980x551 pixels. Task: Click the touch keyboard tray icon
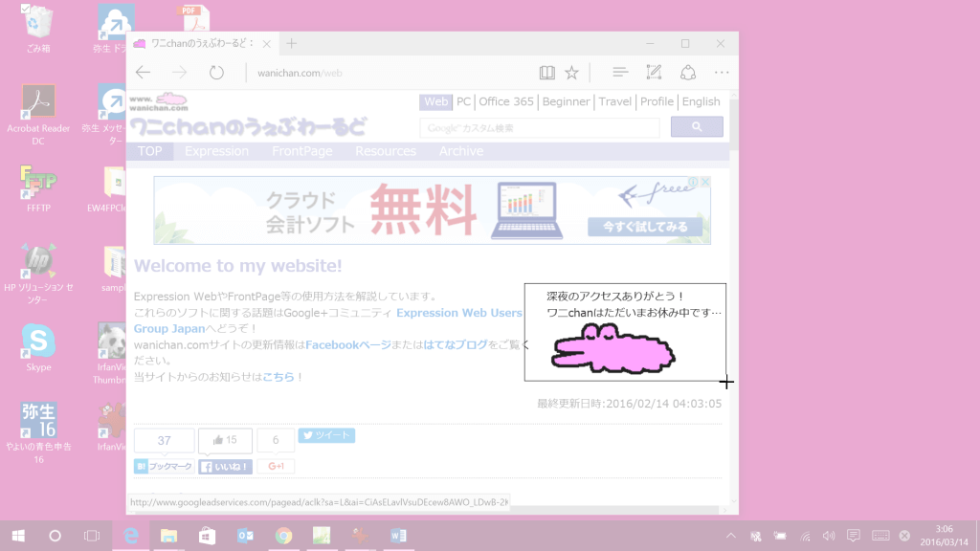tap(880, 536)
